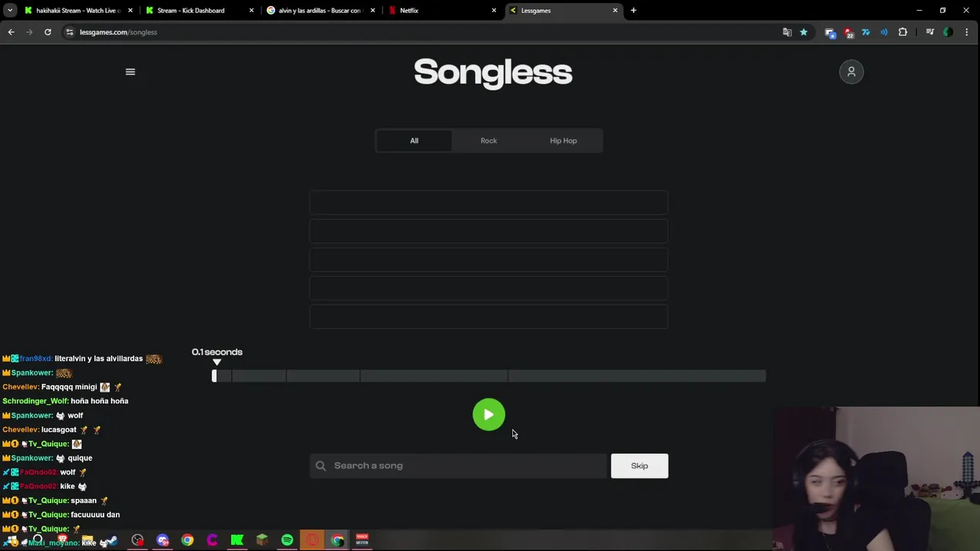Reload the current page

[47, 32]
